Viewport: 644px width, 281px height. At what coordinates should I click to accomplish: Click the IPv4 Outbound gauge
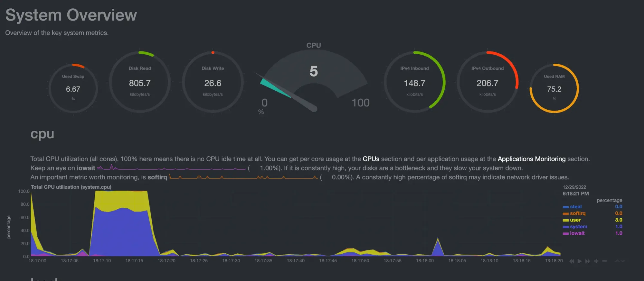[488, 82]
